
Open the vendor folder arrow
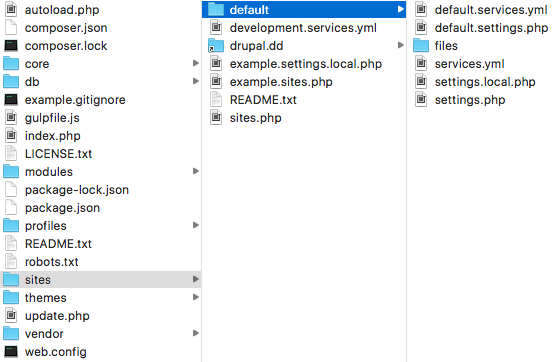click(x=196, y=333)
